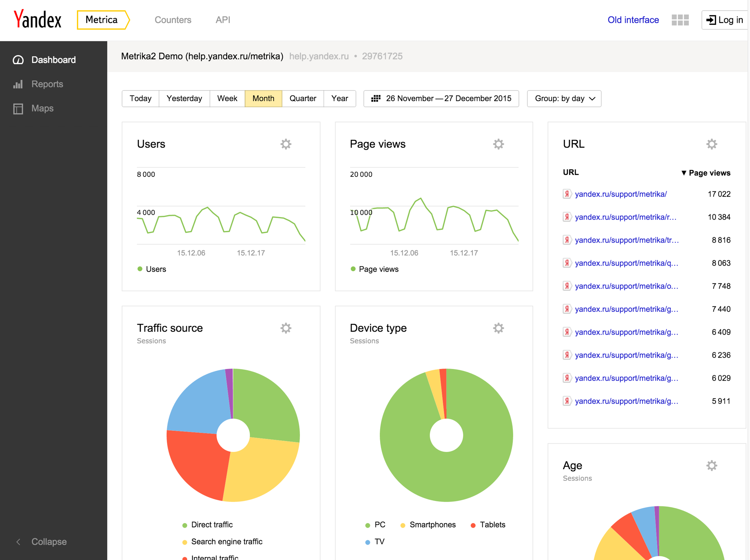Open the Counters menu
The image size is (750, 560).
point(173,20)
